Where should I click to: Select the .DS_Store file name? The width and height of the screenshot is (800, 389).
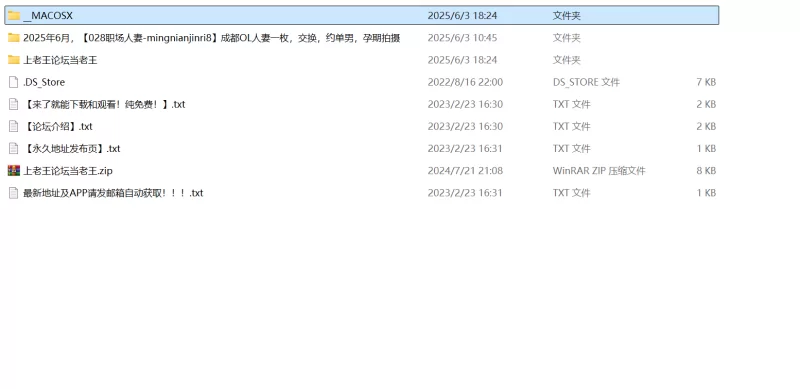(x=44, y=82)
